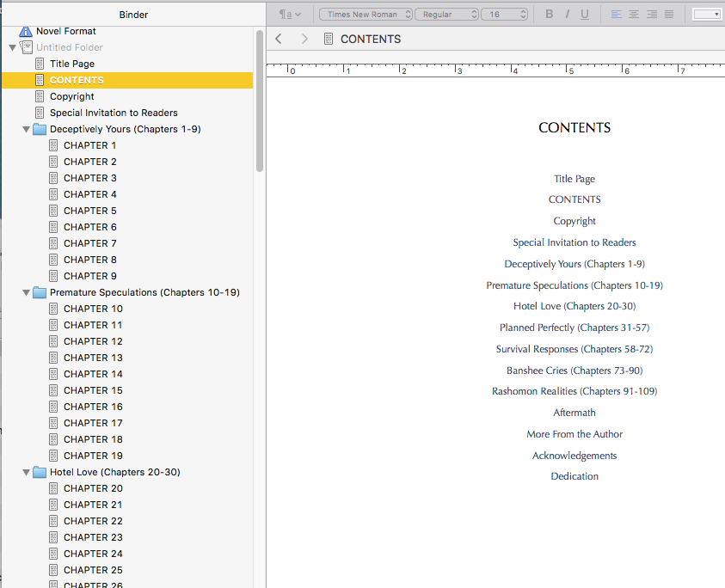Viewport: 725px width, 588px height.
Task: Collapse the Deceptively Yours folder
Action: [x=27, y=129]
